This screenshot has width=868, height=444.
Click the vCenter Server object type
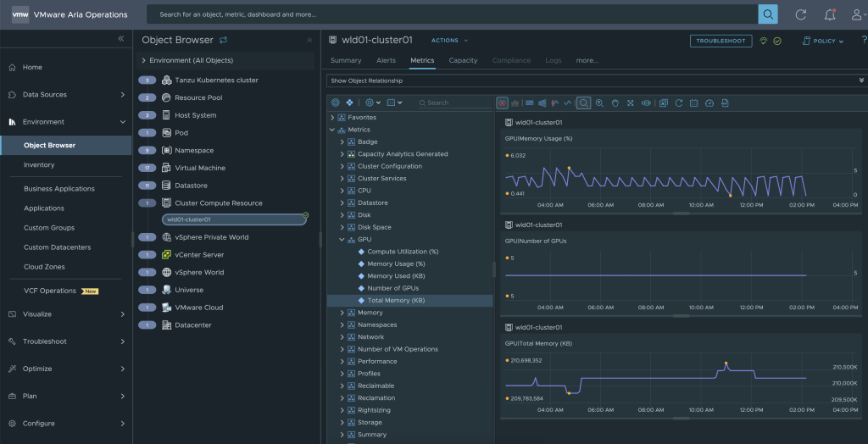[199, 255]
